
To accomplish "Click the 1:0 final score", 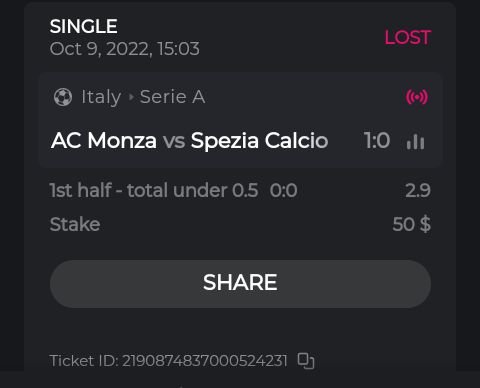I will coord(377,140).
